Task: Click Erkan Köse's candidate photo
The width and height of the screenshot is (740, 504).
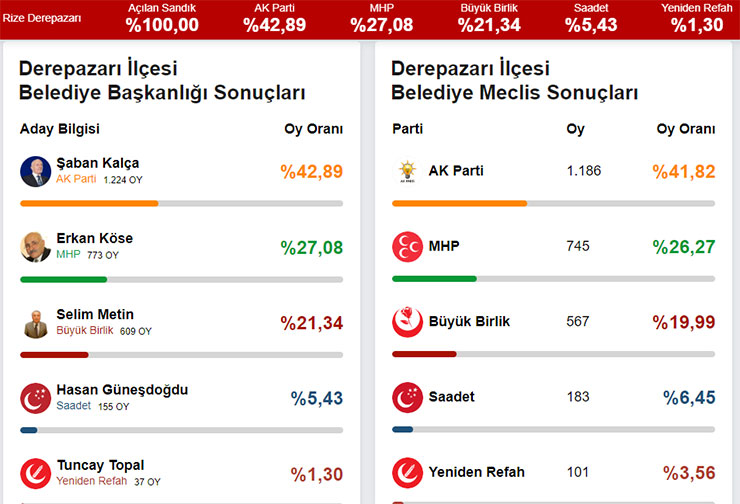Action: (35, 247)
